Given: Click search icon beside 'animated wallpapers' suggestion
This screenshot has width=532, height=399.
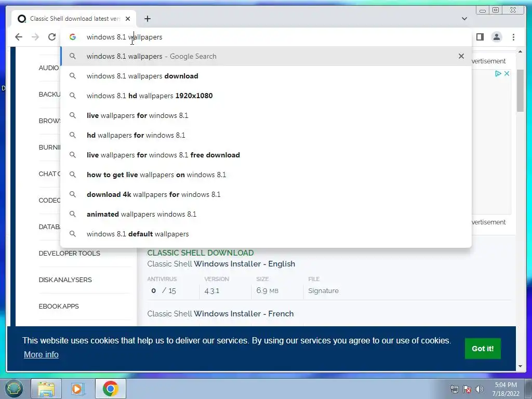Looking at the screenshot, I should [73, 214].
